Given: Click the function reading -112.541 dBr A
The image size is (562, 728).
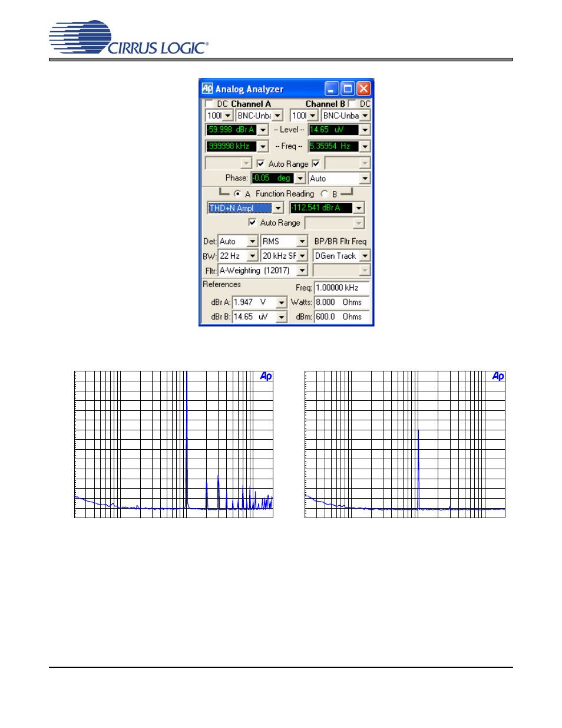Looking at the screenshot, I should pyautogui.click(x=321, y=207).
